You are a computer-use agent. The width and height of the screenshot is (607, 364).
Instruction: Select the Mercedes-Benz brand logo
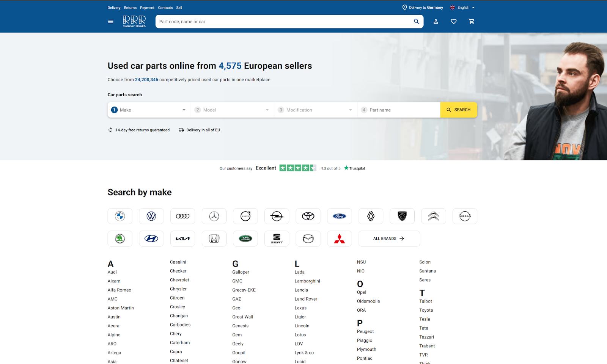(x=214, y=216)
